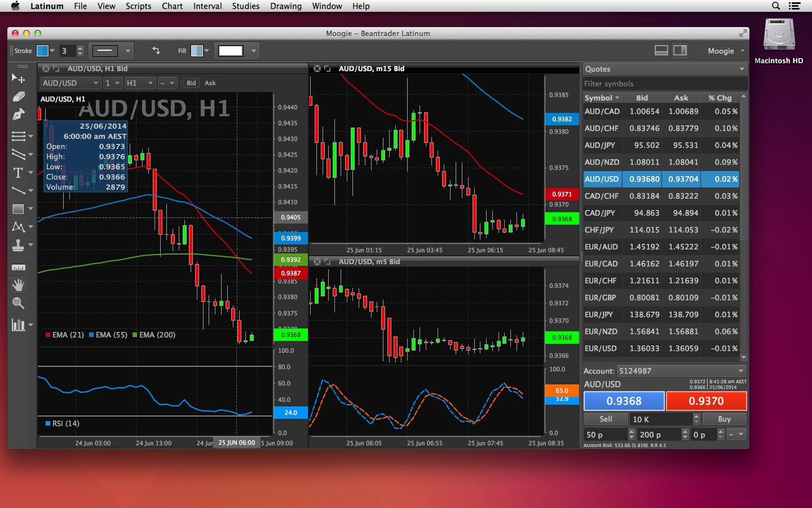The width and height of the screenshot is (812, 508).
Task: Toggle Ask price display
Action: coord(210,83)
